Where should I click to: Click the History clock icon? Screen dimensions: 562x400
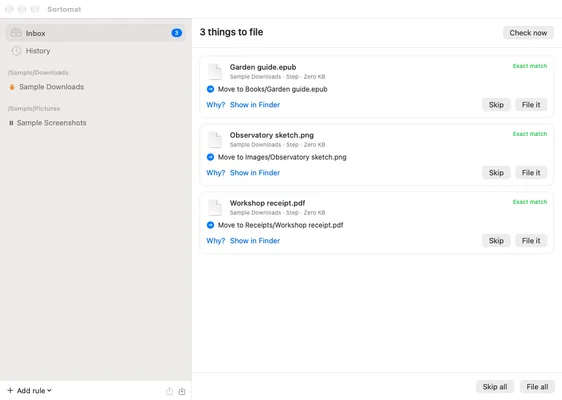(x=16, y=51)
